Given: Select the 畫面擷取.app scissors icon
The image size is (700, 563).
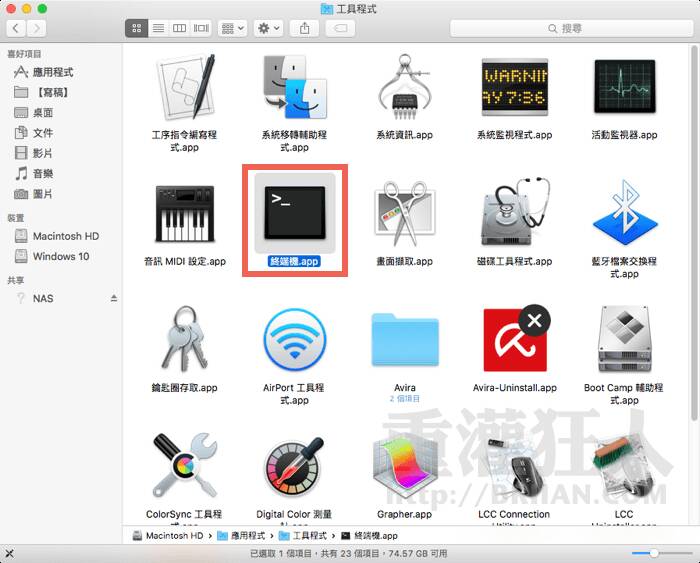Looking at the screenshot, I should click(404, 213).
